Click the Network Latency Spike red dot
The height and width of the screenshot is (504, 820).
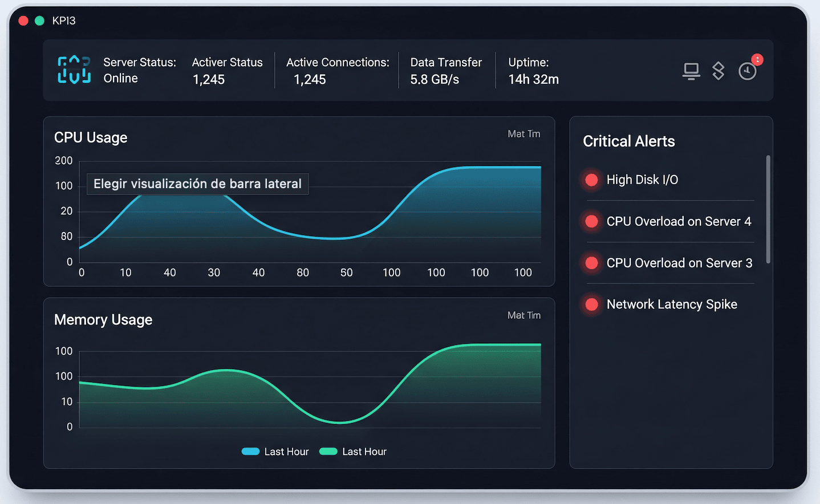click(x=592, y=304)
